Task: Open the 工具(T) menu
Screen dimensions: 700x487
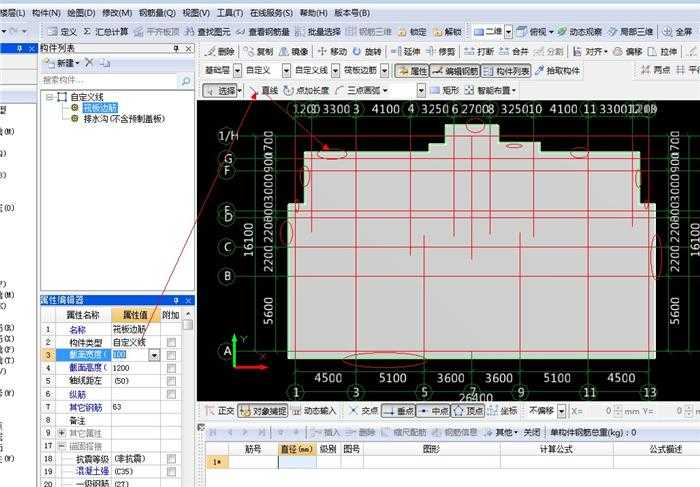Action: tap(230, 13)
